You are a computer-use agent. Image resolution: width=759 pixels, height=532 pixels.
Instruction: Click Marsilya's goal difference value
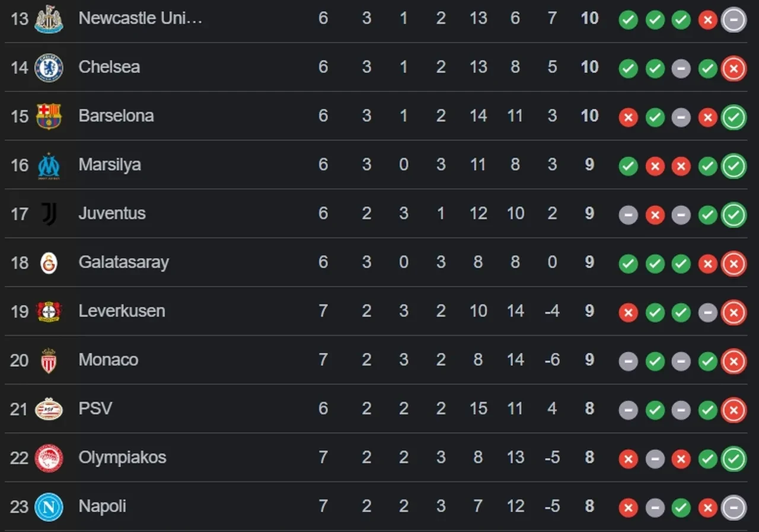[x=551, y=165]
